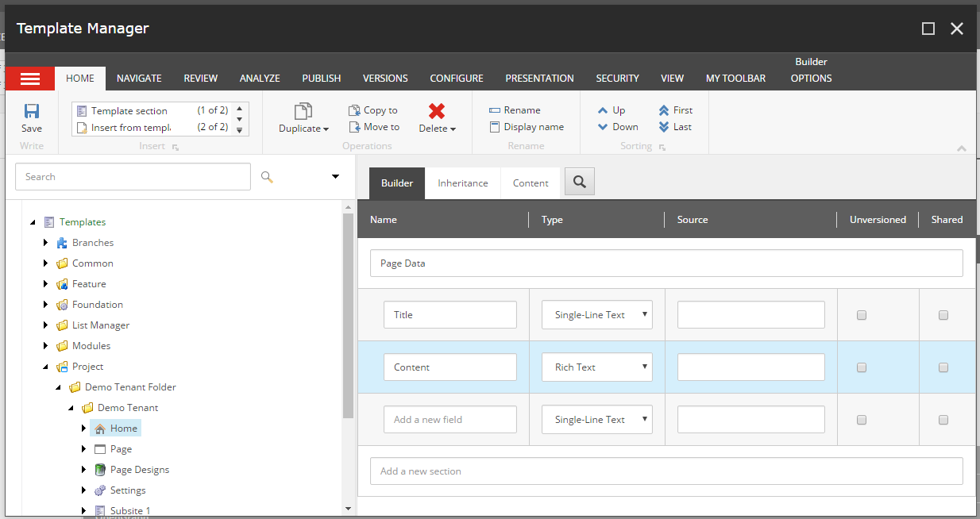Open the Title field type dropdown
The width and height of the screenshot is (980, 519).
[x=597, y=315]
